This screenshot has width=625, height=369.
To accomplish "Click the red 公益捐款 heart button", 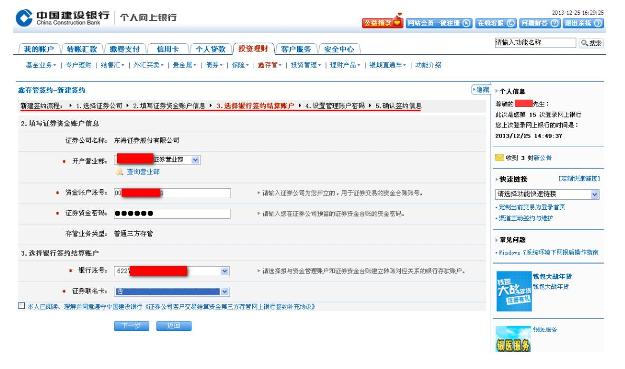I will coord(382,22).
